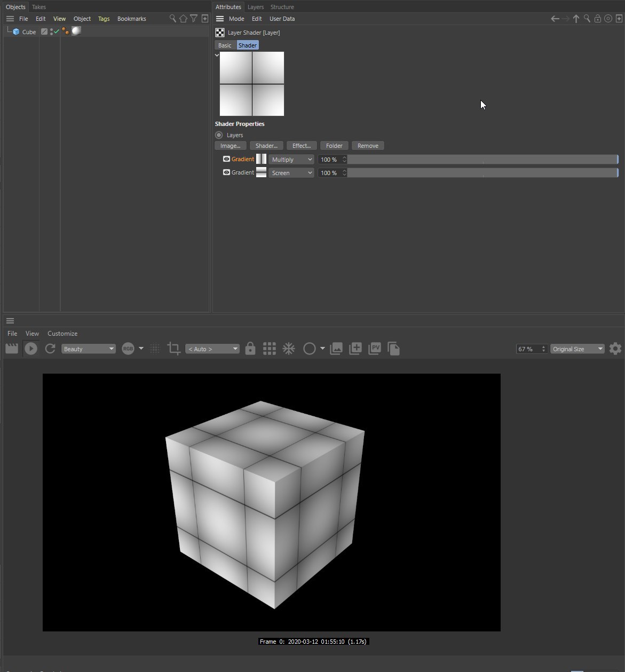Click the circle focus icon in render toolbar
Viewport: 625px width, 672px height.
[x=310, y=349]
